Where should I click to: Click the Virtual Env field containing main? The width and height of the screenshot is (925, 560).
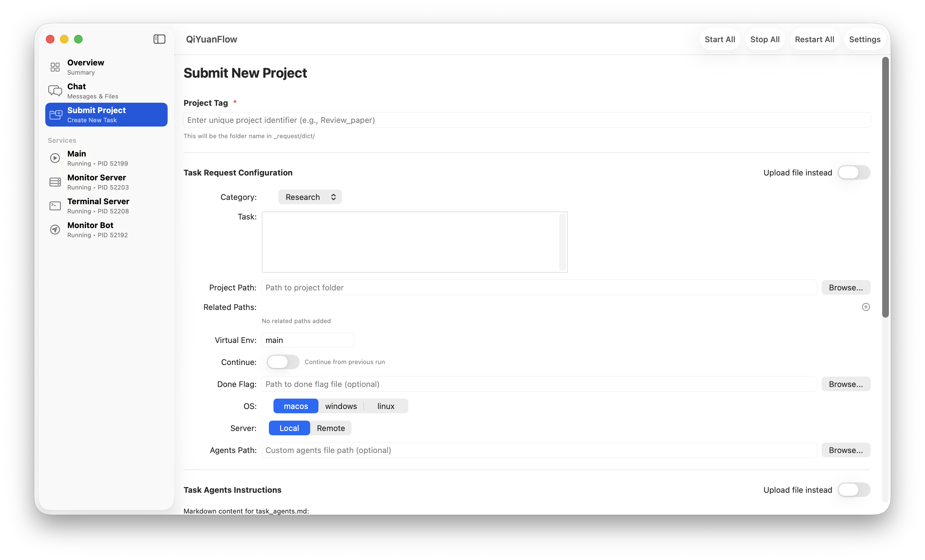click(307, 340)
